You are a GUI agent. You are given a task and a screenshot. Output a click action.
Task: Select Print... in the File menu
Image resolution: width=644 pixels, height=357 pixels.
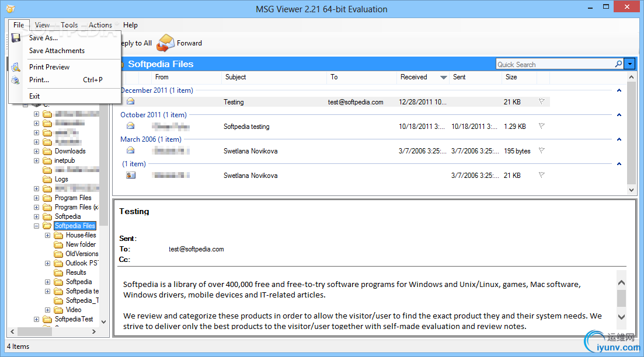point(64,79)
